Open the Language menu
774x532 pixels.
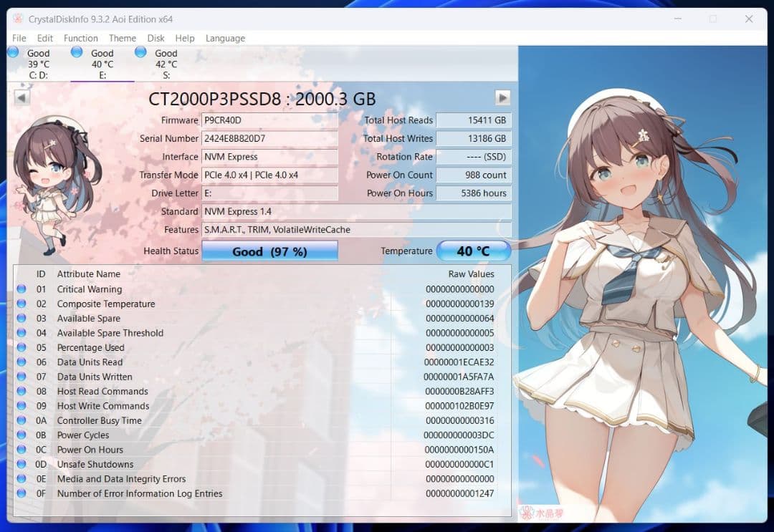click(225, 38)
